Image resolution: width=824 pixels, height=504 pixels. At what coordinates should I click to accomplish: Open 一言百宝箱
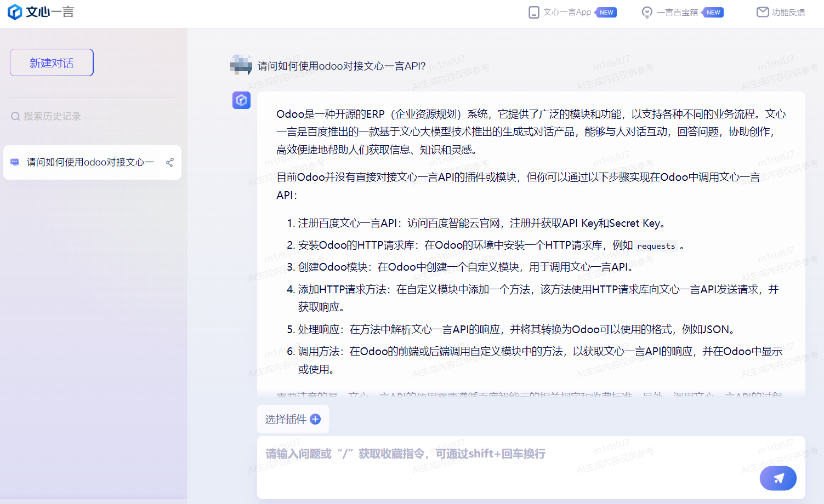tap(677, 12)
